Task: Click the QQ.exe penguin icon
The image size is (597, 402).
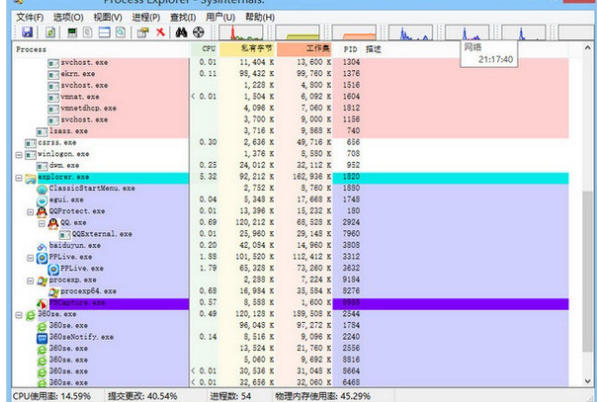Action: coord(53,223)
